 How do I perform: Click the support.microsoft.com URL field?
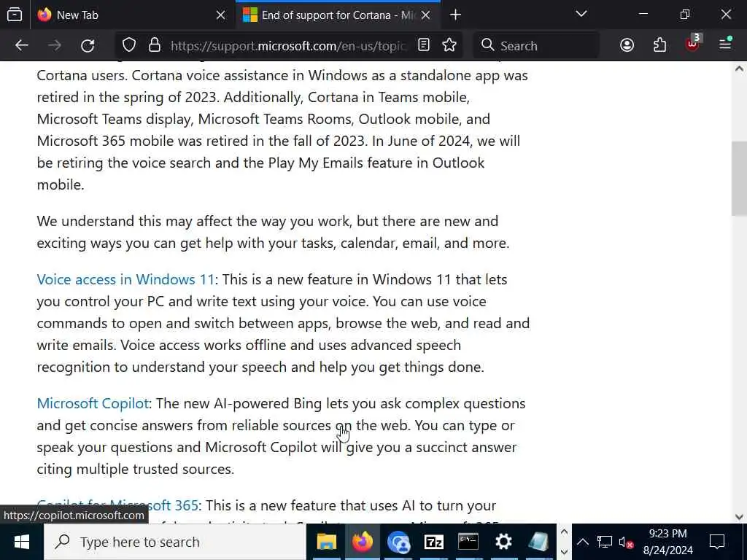pyautogui.click(x=288, y=46)
